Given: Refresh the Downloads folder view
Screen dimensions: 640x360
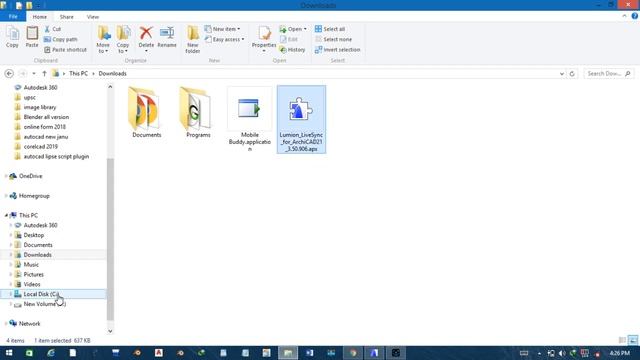Looking at the screenshot, I should 572,73.
